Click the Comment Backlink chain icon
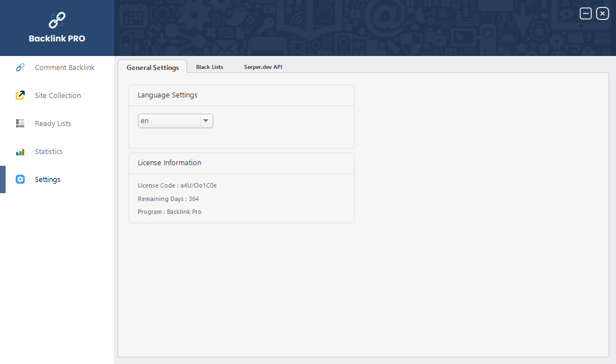 point(20,68)
